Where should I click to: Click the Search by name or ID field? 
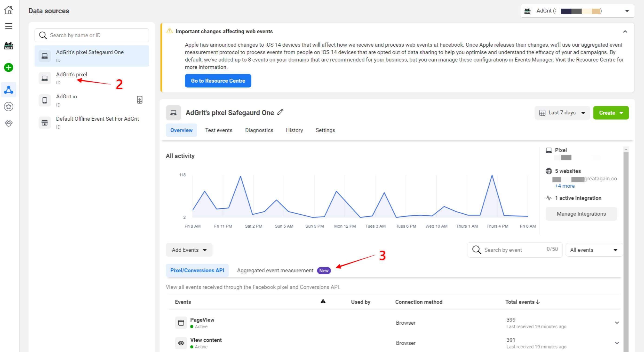tap(92, 35)
